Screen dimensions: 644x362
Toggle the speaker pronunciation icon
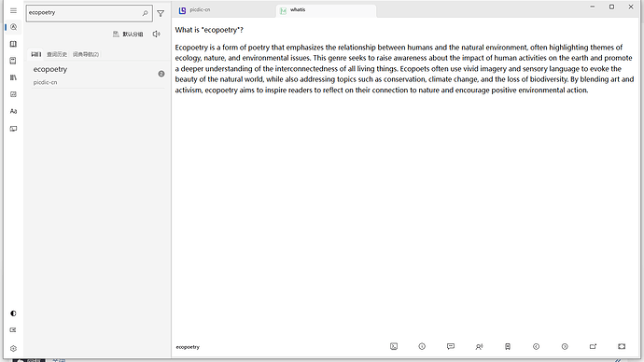coord(157,35)
